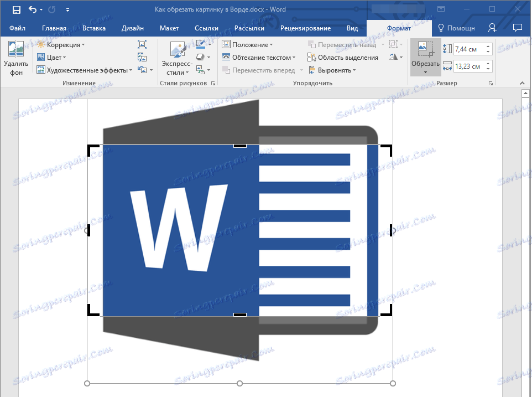Open the Размер dialog launcher
This screenshot has height=397, width=532.
pyautogui.click(x=491, y=83)
